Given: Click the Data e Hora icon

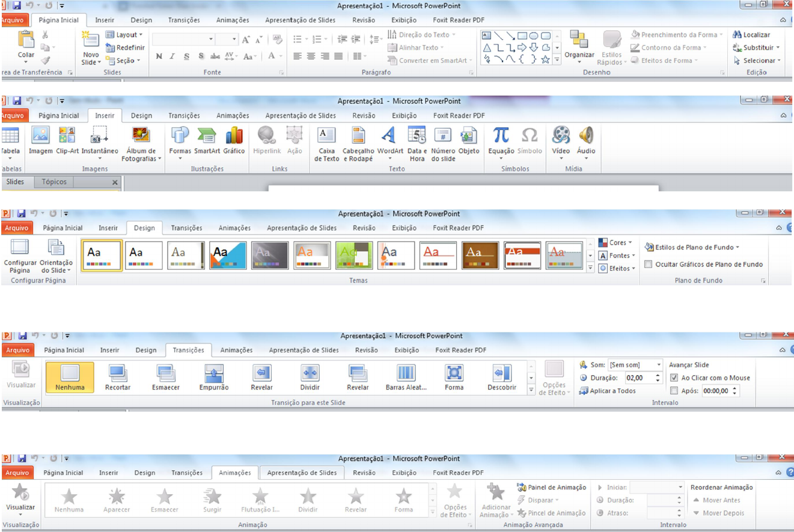Looking at the screenshot, I should pyautogui.click(x=417, y=135).
